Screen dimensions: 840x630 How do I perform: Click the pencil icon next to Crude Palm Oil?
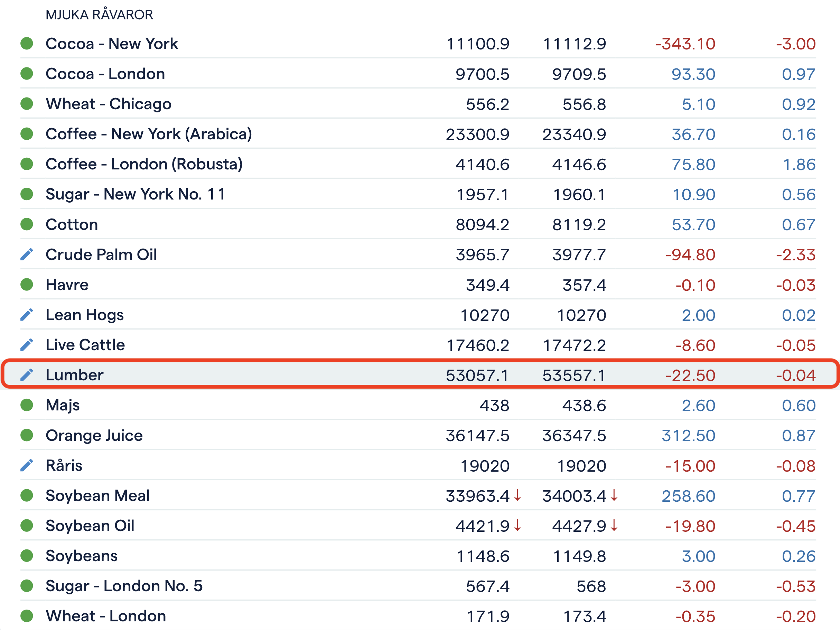pos(27,254)
